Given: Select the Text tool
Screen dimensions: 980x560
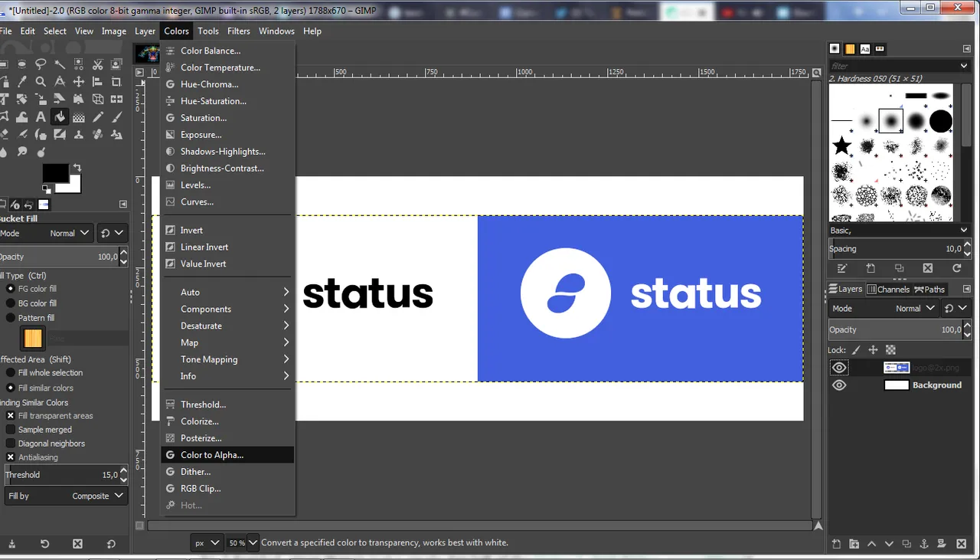Looking at the screenshot, I should [41, 116].
